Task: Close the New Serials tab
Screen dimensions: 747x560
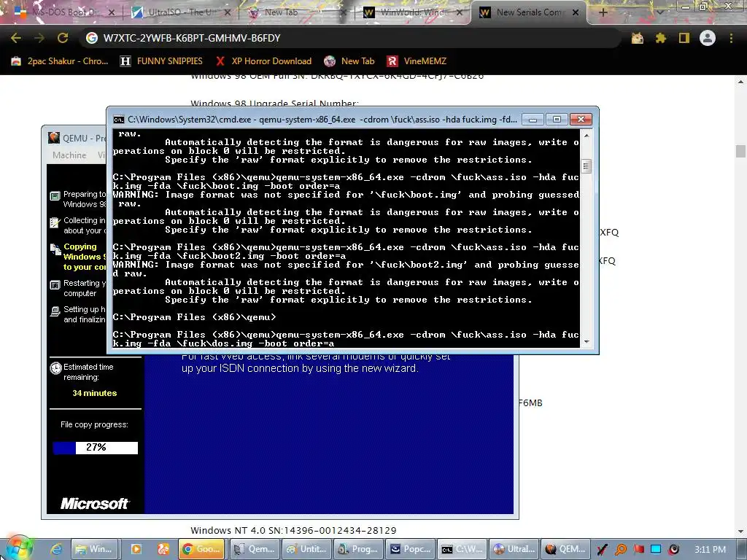Action: coord(576,12)
